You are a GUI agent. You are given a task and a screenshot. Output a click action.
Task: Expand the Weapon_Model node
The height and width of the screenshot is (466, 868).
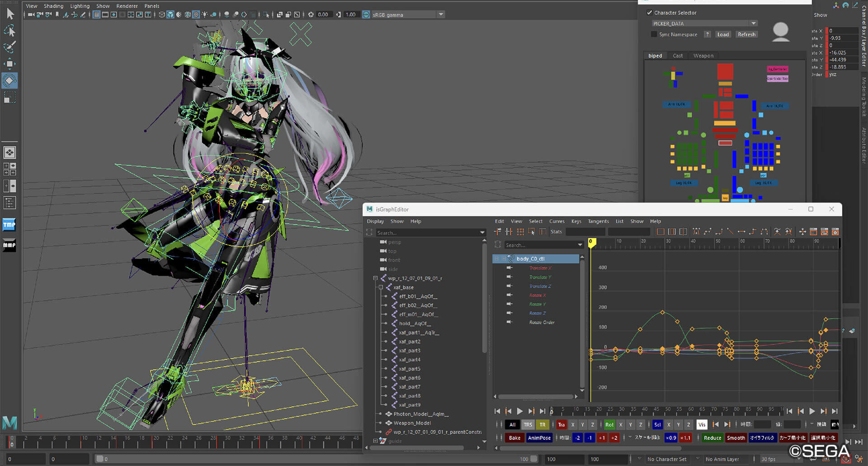(x=381, y=423)
